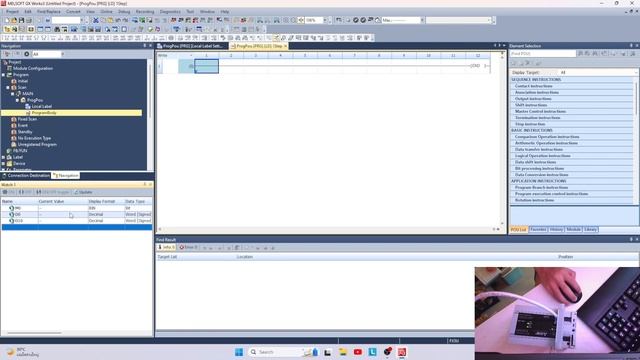The image size is (640, 360).
Task: Open the Navigation filter All dropdown
Action: (62, 54)
